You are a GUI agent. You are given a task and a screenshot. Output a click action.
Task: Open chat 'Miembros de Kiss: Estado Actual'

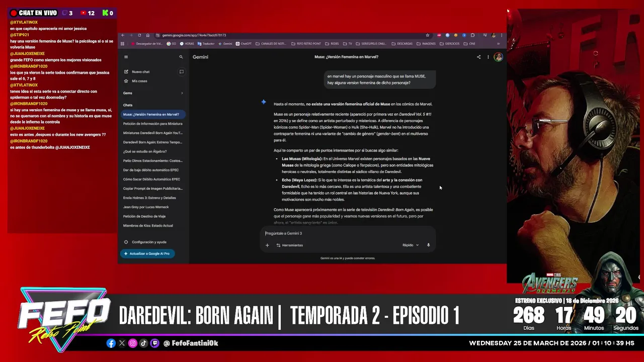coord(148,226)
